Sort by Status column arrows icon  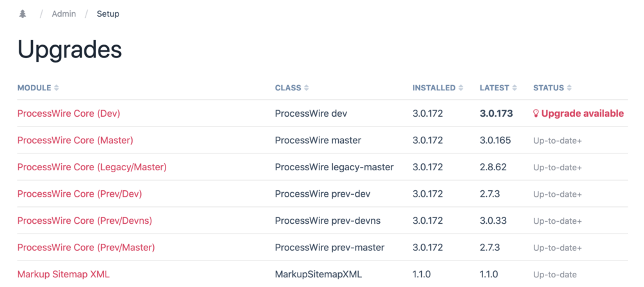(x=569, y=88)
